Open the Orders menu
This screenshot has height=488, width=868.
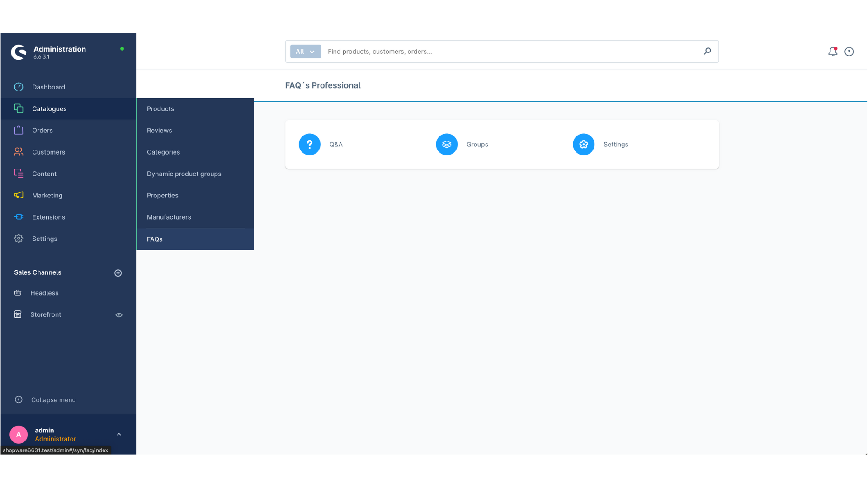point(42,131)
